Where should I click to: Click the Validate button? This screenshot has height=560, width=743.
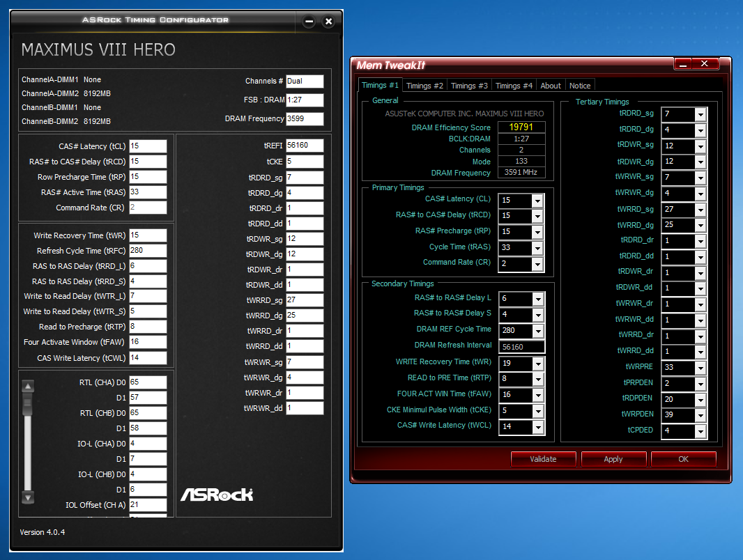[543, 459]
